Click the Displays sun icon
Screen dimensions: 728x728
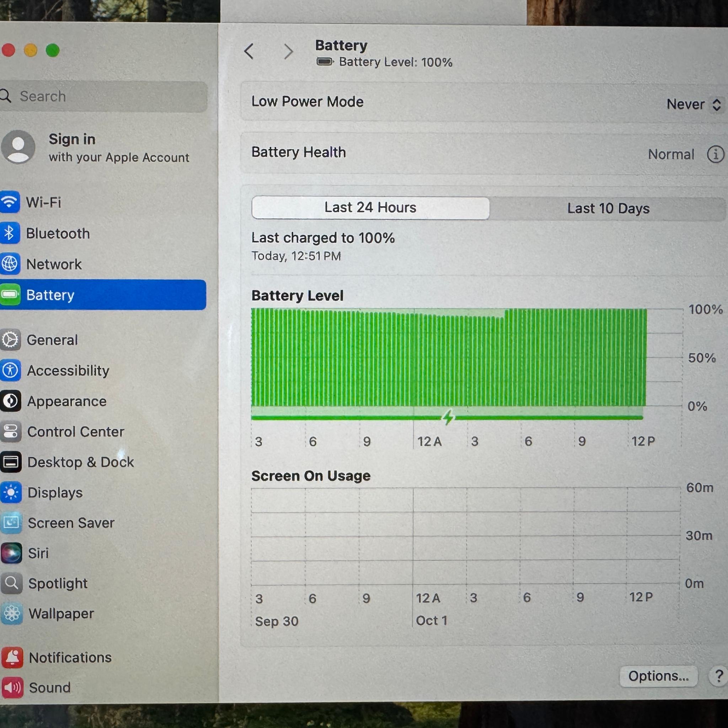11,492
